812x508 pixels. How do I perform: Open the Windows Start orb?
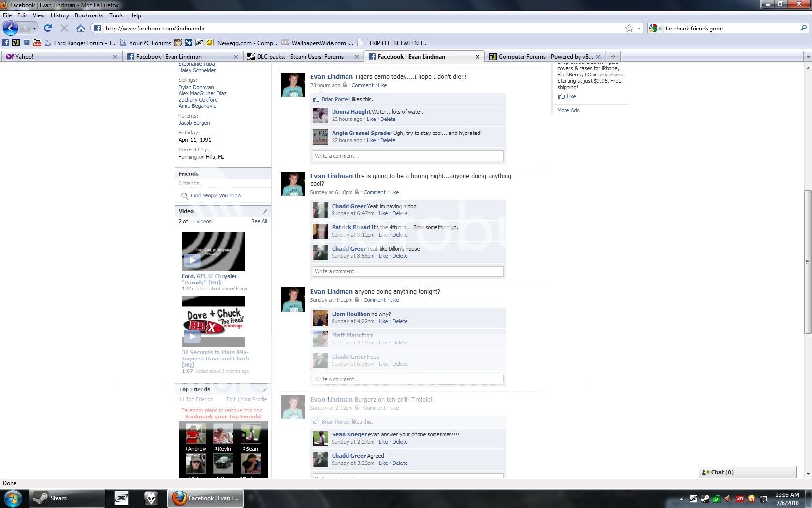13,498
